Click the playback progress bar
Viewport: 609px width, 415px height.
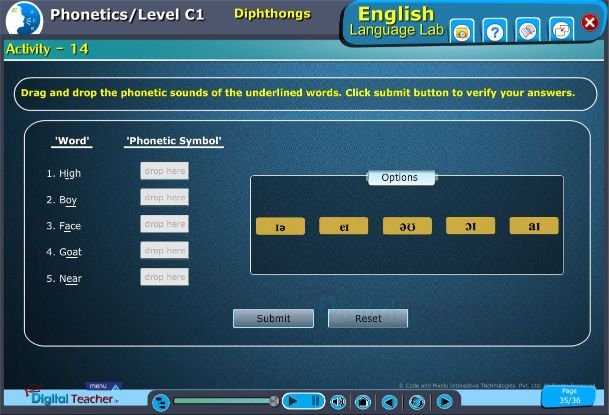pyautogui.click(x=223, y=401)
